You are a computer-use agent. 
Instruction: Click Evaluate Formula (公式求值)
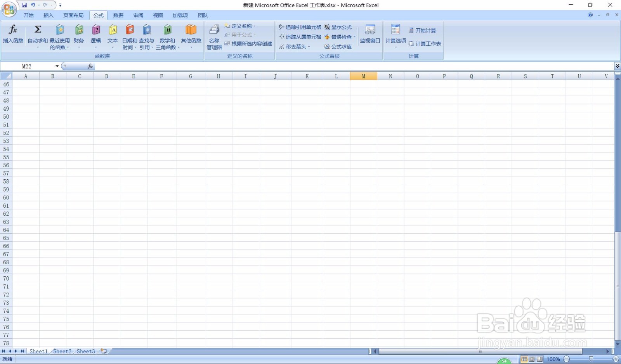[338, 47]
